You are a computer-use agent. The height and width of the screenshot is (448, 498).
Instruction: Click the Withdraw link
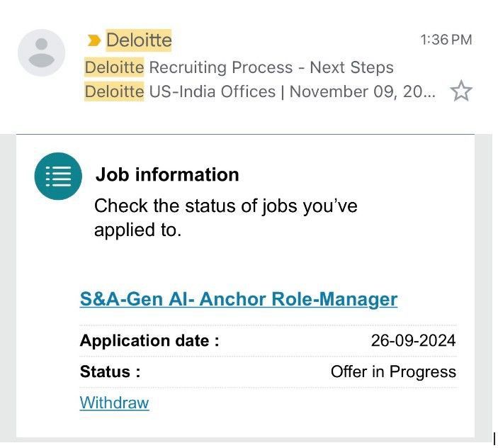[x=114, y=403]
